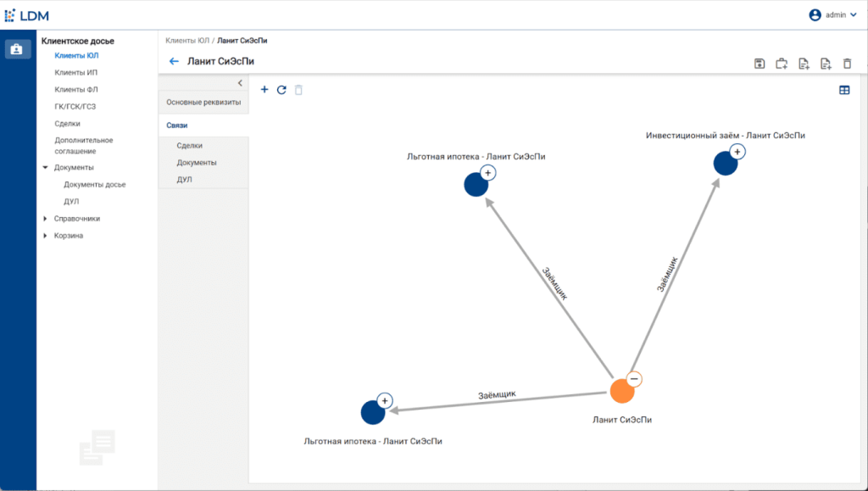Collapse the tab panel with the chevron
This screenshot has width=868, height=491.
tap(240, 83)
